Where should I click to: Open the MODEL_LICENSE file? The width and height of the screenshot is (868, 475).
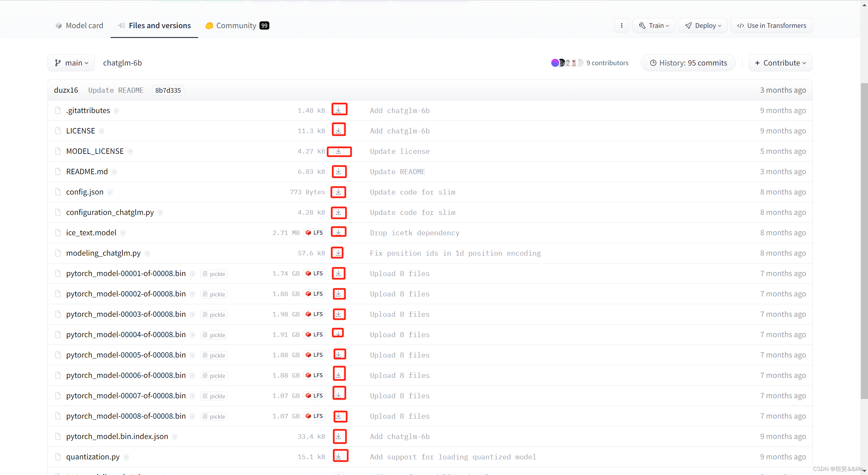pos(95,151)
